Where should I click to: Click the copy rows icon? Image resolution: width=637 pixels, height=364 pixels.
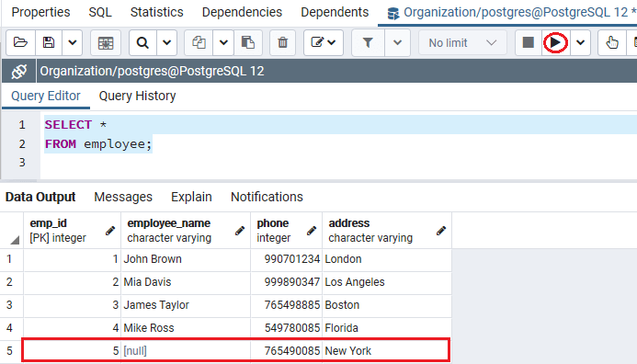point(199,42)
